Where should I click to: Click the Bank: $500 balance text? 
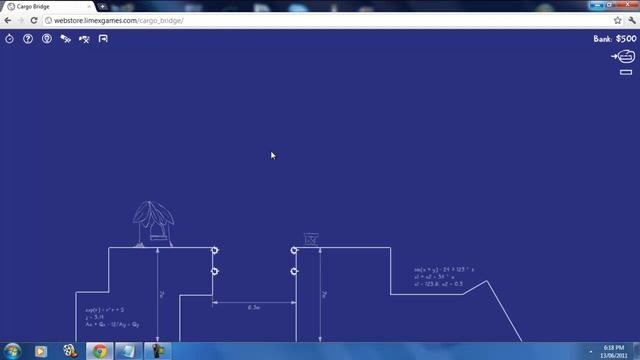click(615, 39)
